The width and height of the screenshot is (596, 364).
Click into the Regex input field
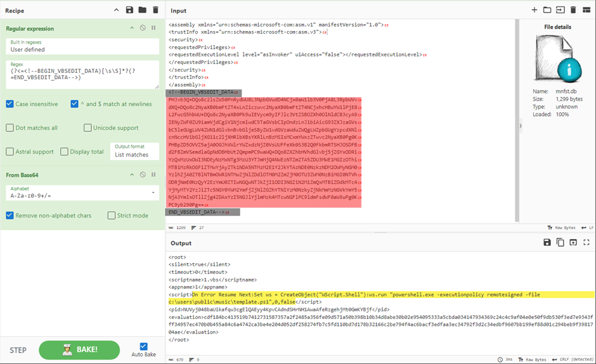(82, 75)
